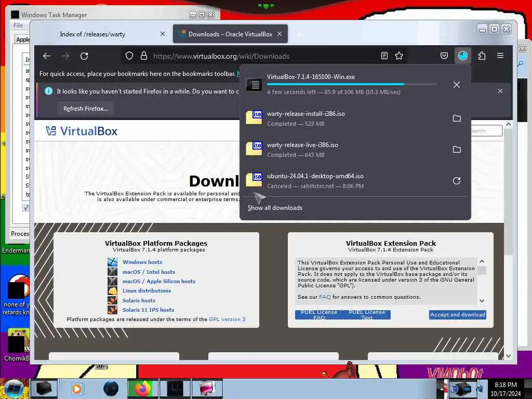Close the Index of /releases/warty tab
This screenshot has height=399, width=532.
pyautogui.click(x=163, y=34)
